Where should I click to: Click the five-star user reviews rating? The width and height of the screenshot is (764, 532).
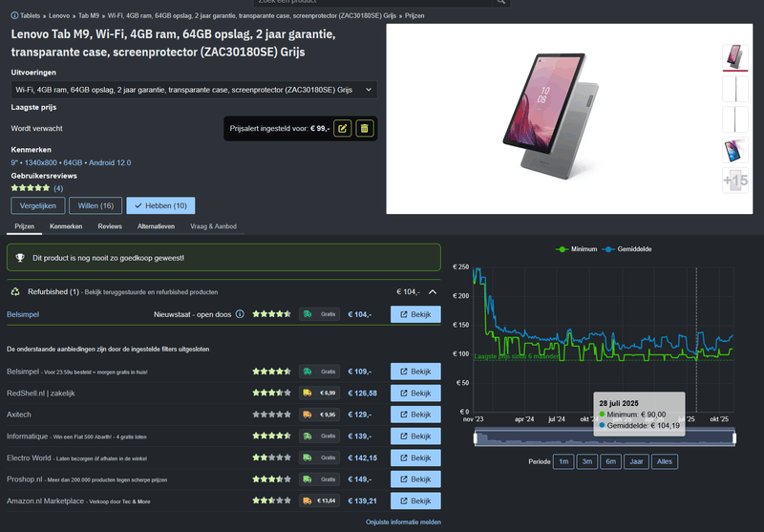[x=31, y=188]
